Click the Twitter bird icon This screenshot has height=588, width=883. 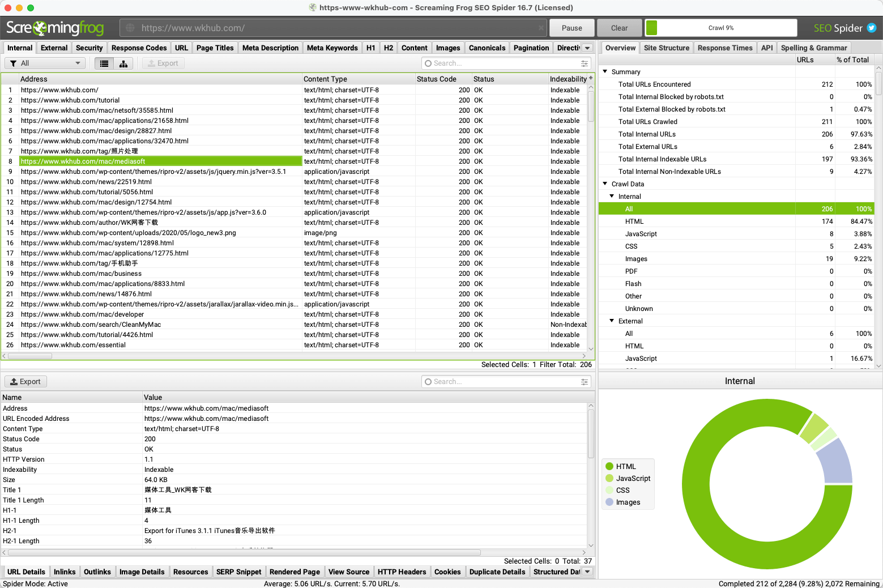(x=872, y=28)
